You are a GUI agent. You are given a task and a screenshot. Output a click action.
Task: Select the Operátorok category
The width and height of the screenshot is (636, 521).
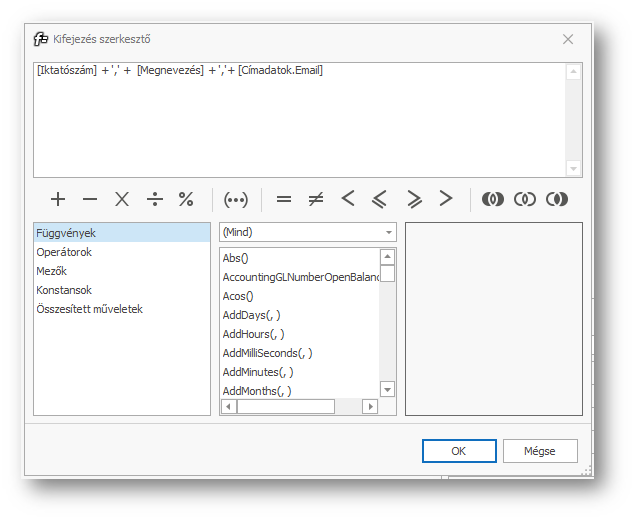64,252
